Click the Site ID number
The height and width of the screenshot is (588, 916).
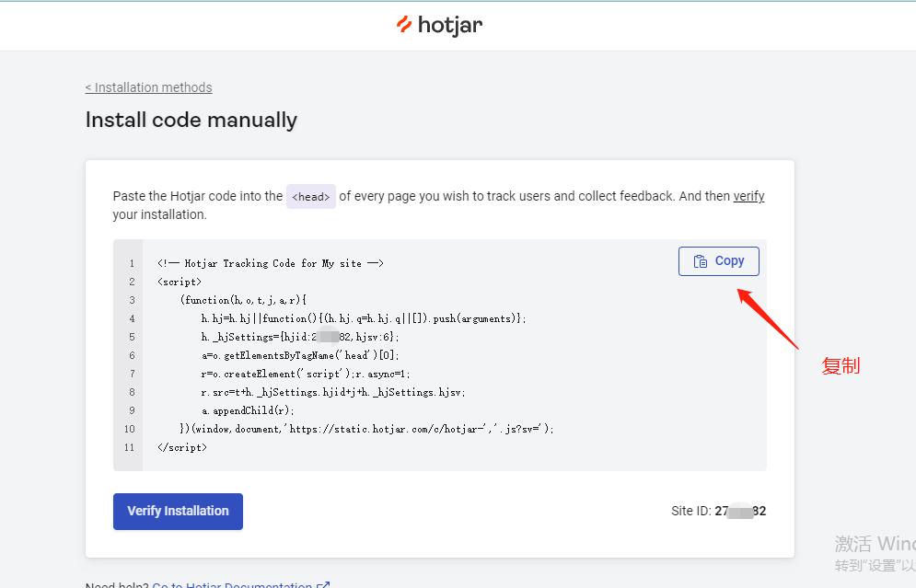pyautogui.click(x=740, y=512)
